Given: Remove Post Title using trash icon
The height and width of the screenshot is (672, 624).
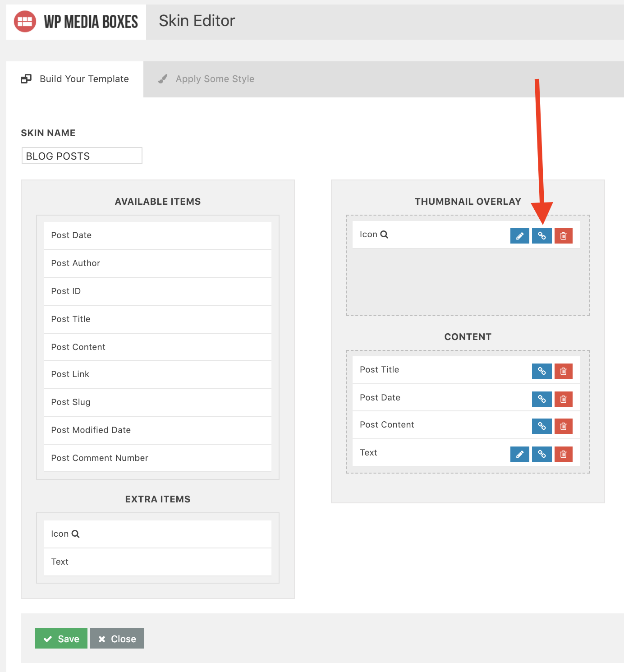Looking at the screenshot, I should [563, 371].
